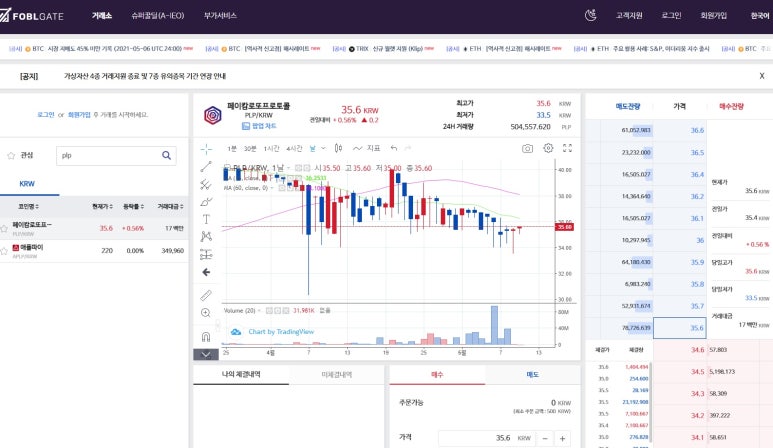Collapse the chart drawing toolbar chevron

(206, 354)
